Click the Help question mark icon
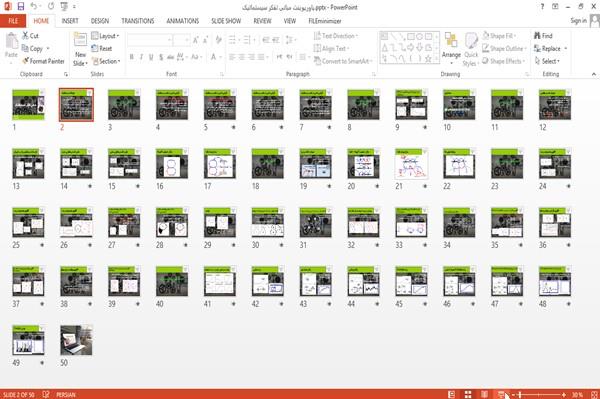Screen dimensions: 600x399 (x=542, y=7)
